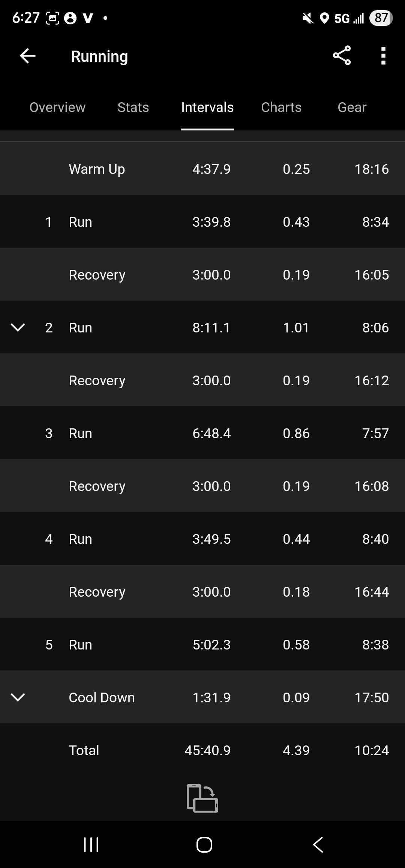Tap the Total summary row
The width and height of the screenshot is (405, 868).
tap(202, 750)
